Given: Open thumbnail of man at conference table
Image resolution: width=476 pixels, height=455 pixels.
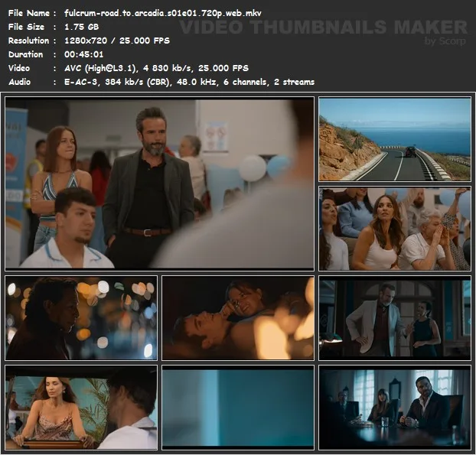Looking at the screenshot, I should 394,407.
